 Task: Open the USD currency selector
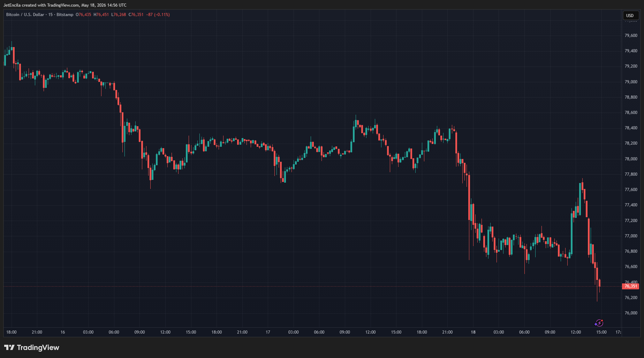tap(630, 15)
